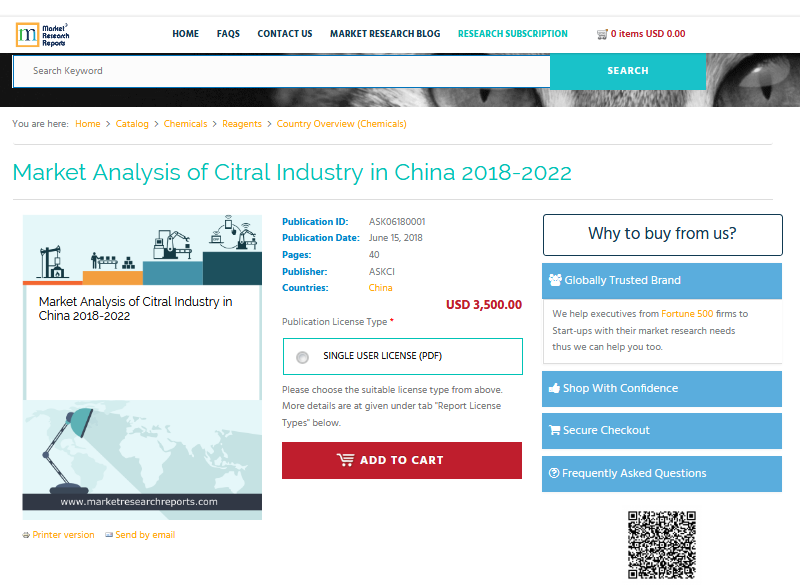800x588 pixels.
Task: Open the China country link
Action: [381, 288]
